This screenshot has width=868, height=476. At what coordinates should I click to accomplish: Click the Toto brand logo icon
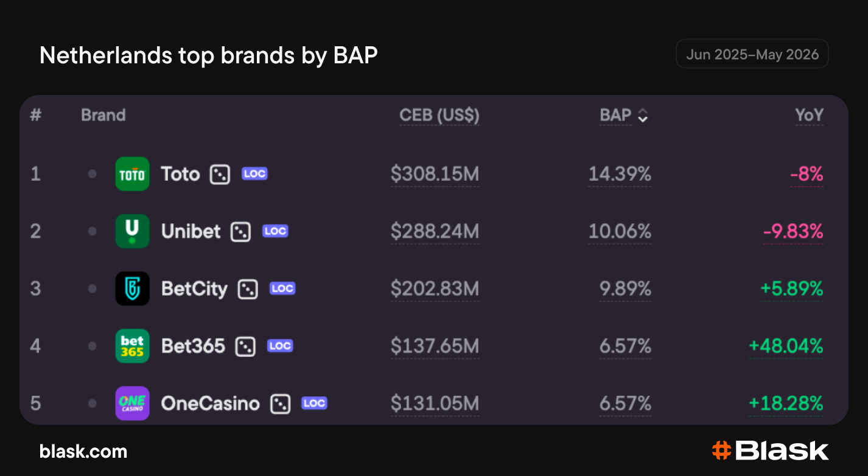[x=132, y=174]
